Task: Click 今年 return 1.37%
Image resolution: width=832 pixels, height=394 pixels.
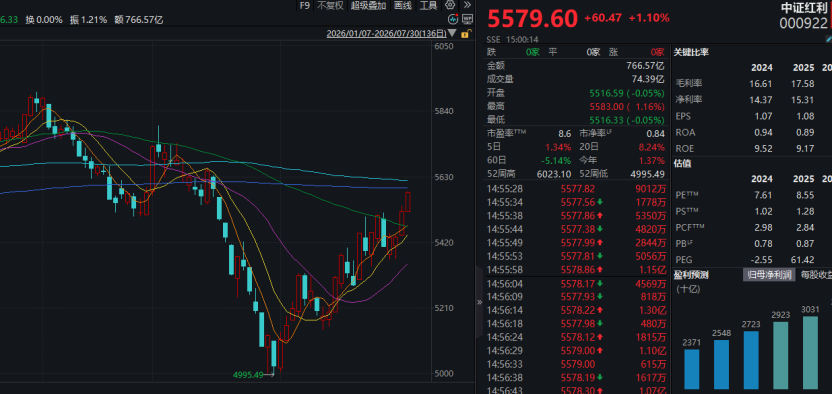Action: coord(653,161)
